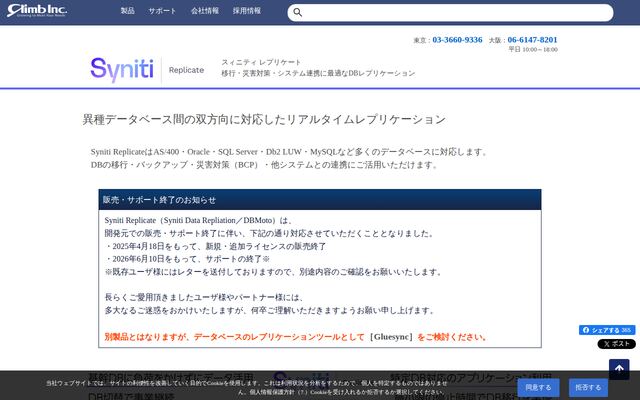Click the scroll-to-top arrow button

click(x=619, y=369)
